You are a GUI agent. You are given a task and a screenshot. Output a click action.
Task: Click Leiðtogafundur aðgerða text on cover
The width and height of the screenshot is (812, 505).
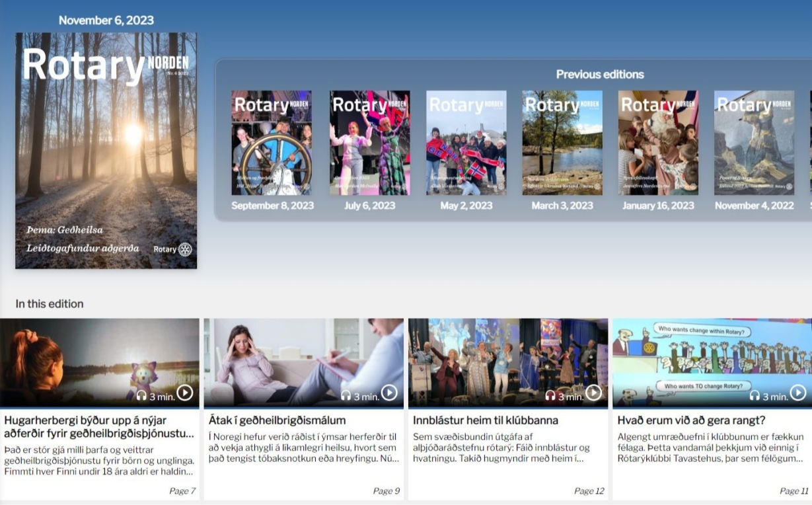(83, 249)
